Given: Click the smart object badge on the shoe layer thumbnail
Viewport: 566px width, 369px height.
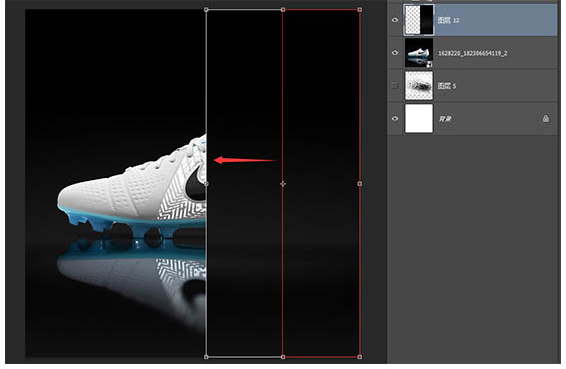Looking at the screenshot, I should click(430, 65).
